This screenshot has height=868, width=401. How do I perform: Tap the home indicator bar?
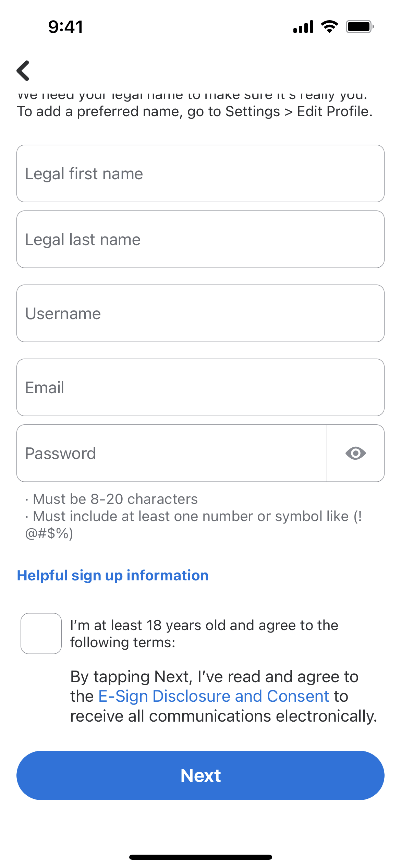point(200,857)
